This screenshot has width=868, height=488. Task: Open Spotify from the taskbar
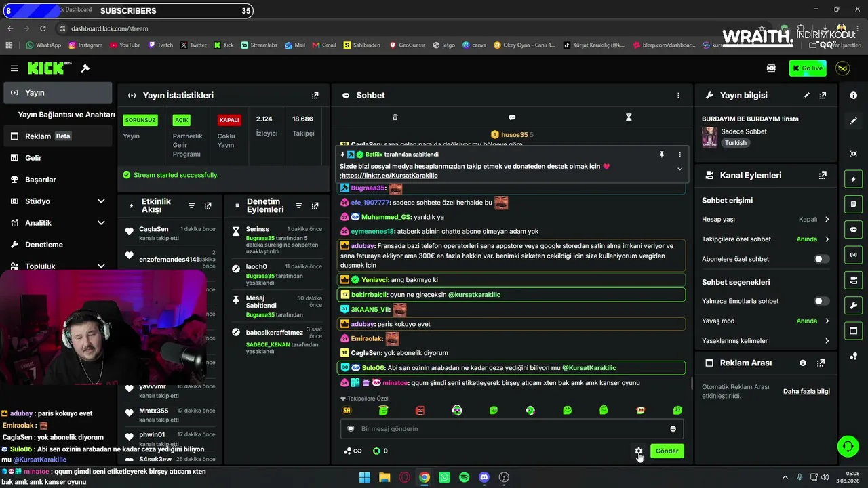(x=464, y=477)
